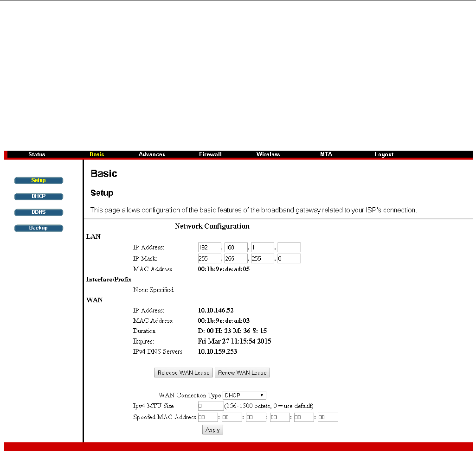Click the LAN MAC address 00:1b:9e:de:ad:05
The image size is (476, 453).
224,269
